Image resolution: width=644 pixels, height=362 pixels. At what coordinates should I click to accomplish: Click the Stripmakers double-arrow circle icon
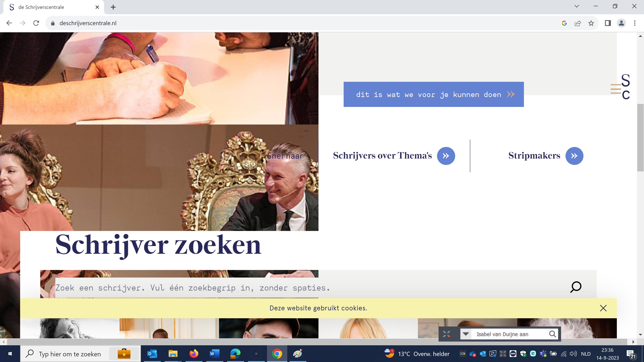pos(574,156)
